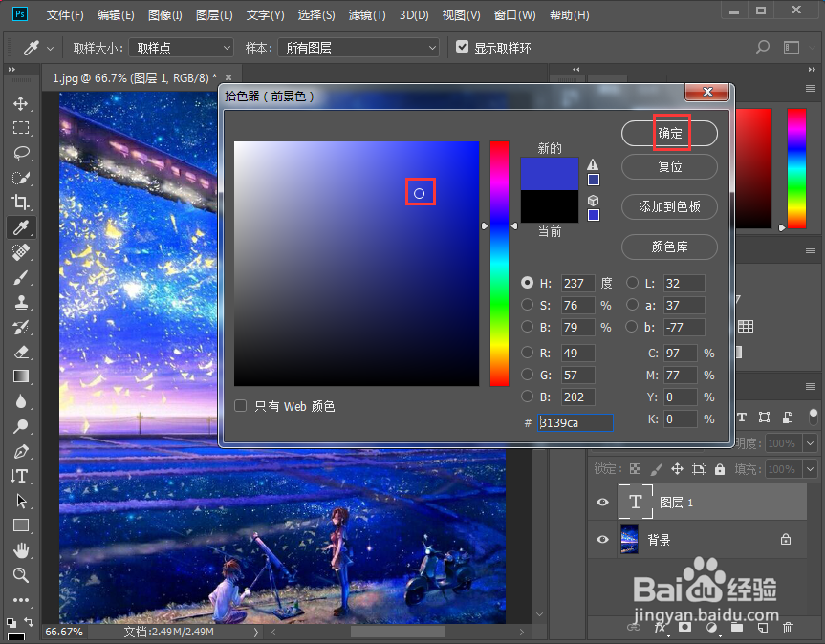Select the History Brush tool
This screenshot has width=825, height=644.
coord(20,327)
